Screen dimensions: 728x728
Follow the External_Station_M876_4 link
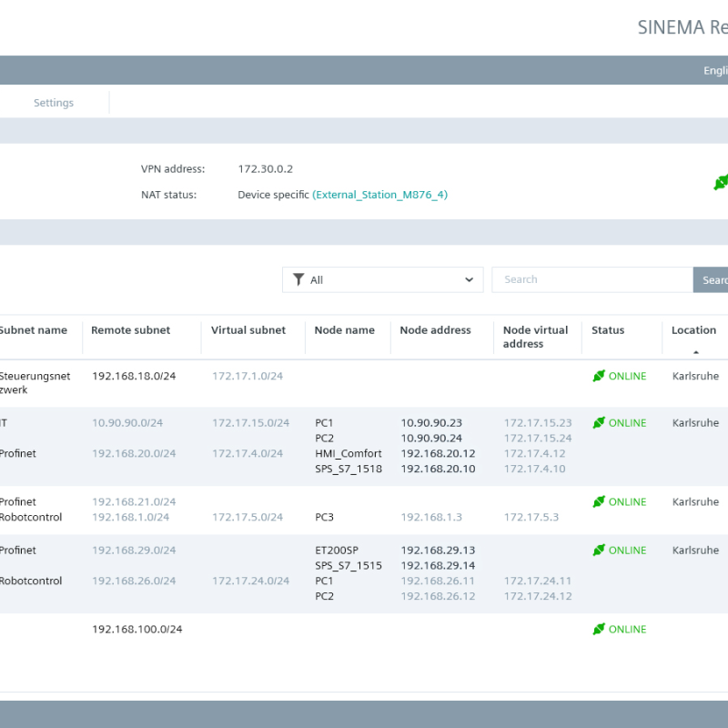coord(379,195)
